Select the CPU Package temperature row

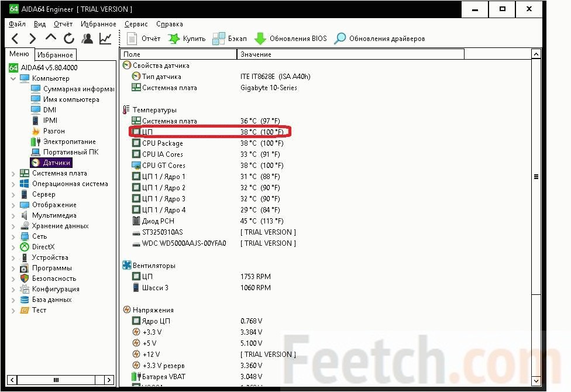tap(208, 143)
